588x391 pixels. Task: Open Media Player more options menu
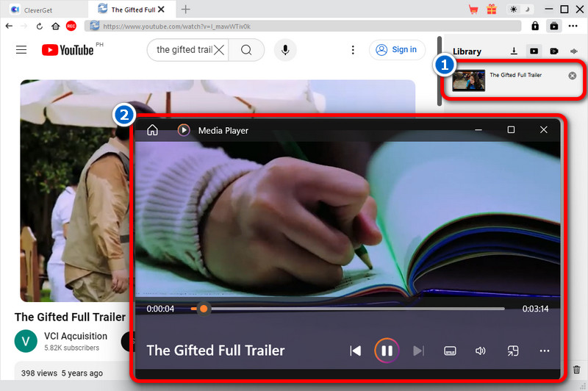pos(544,351)
